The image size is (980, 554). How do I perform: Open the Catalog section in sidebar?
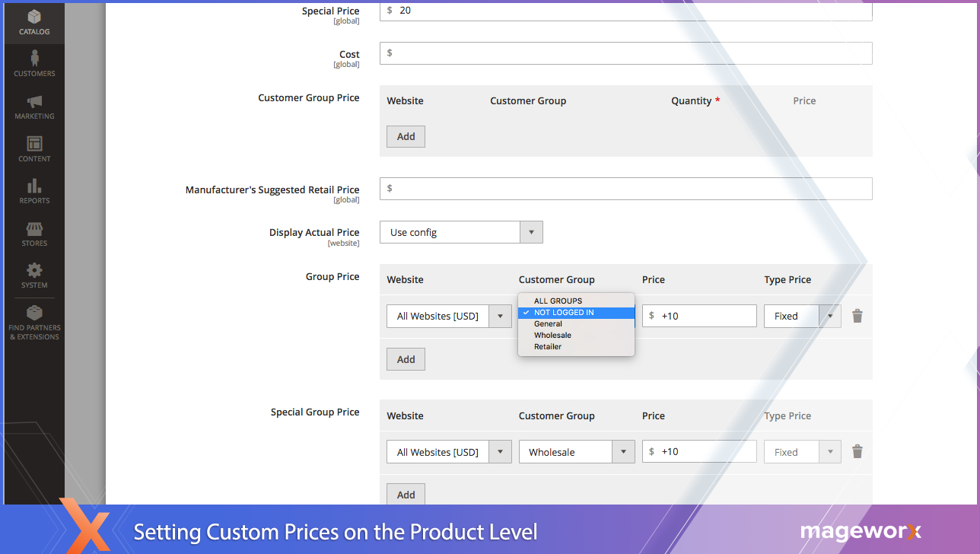click(34, 23)
